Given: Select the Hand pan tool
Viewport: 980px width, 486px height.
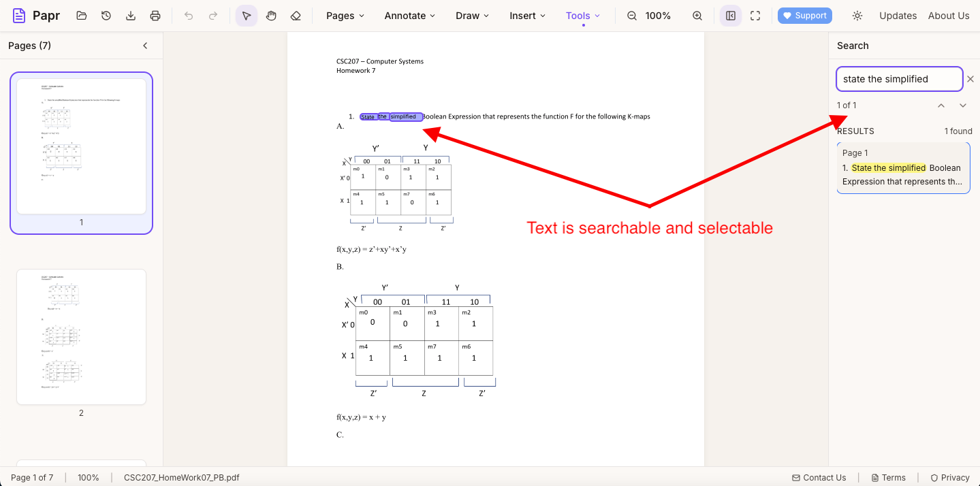Looking at the screenshot, I should point(271,15).
